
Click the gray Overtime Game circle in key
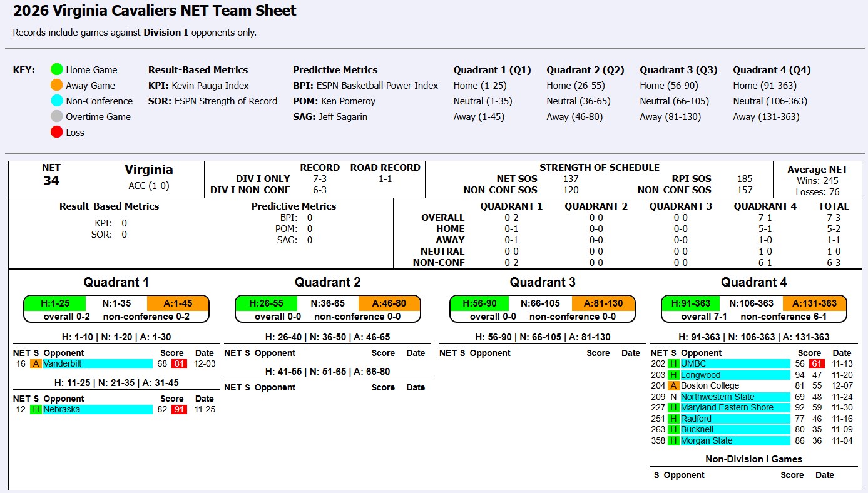tap(57, 117)
